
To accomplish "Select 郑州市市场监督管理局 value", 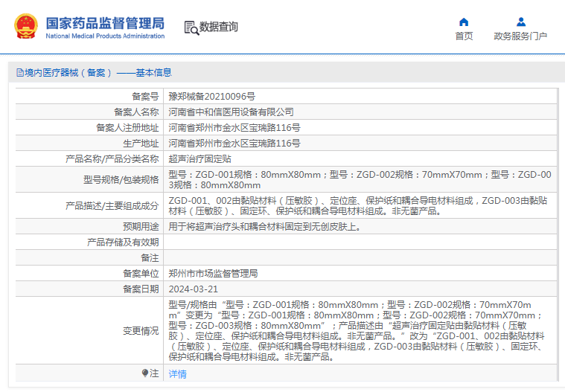I will pyautogui.click(x=213, y=274).
